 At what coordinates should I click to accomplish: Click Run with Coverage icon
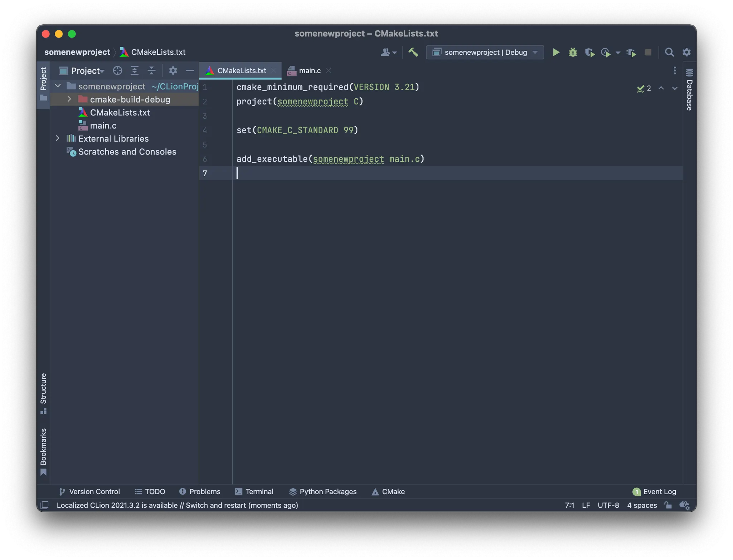pos(589,53)
